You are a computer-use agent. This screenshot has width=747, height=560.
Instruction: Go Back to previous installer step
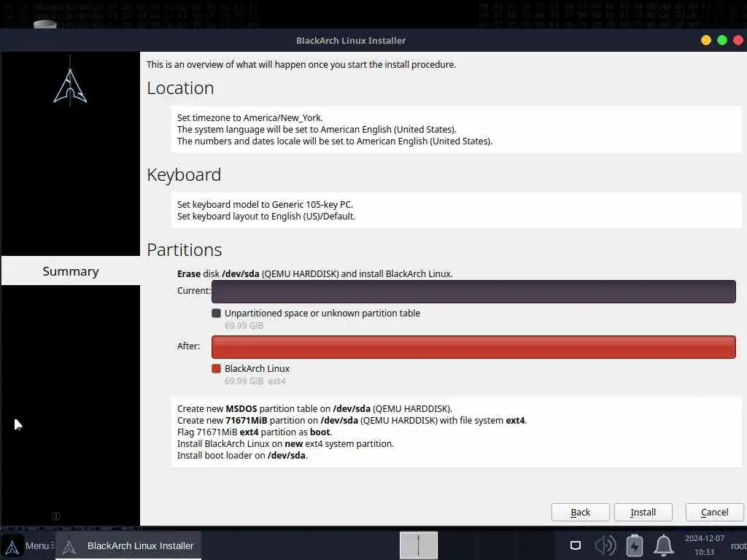click(580, 512)
